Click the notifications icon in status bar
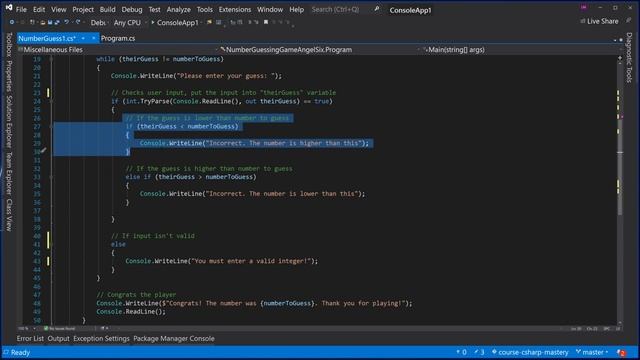 click(x=621, y=352)
